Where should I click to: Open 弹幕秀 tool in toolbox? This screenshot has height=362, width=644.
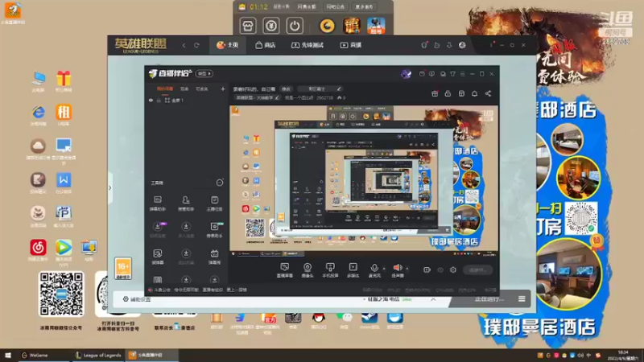pyautogui.click(x=214, y=257)
